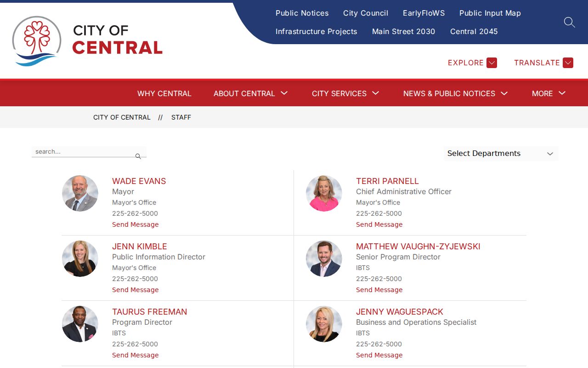
Task: Send Message to Jenn Kimble
Action: point(136,290)
